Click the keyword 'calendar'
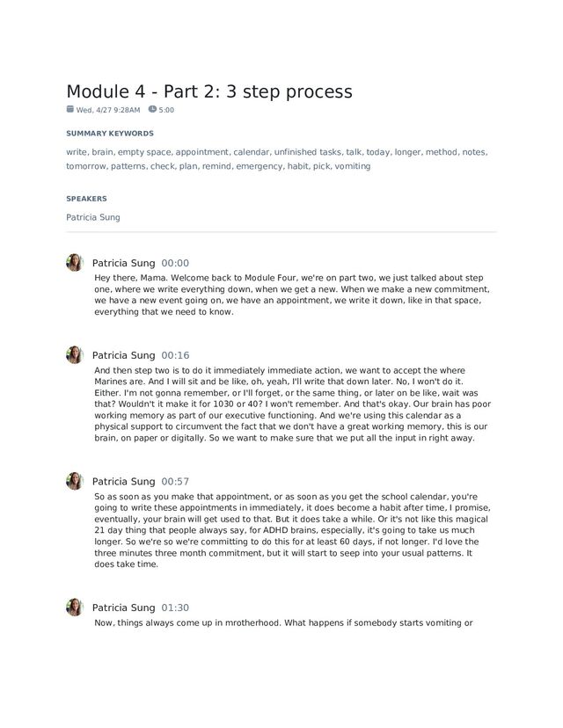 (251, 152)
